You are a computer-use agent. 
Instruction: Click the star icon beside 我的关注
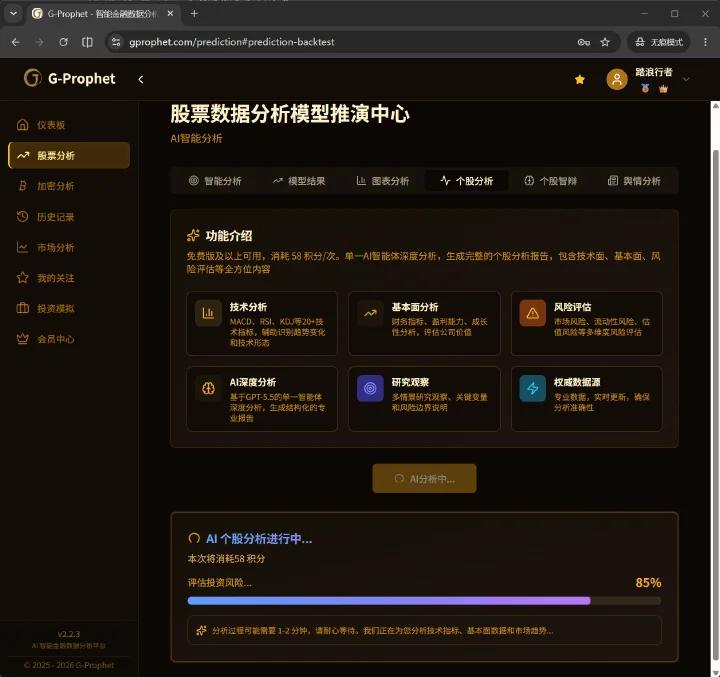pyautogui.click(x=22, y=277)
